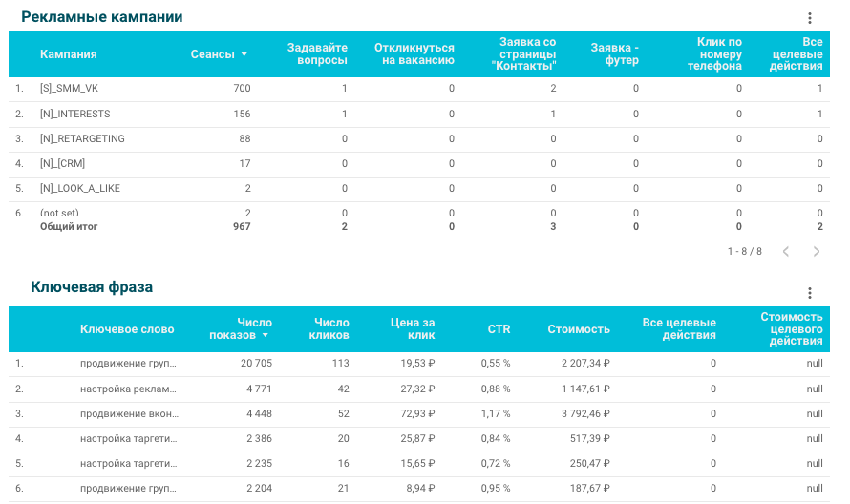The height and width of the screenshot is (504, 850).
Task: Select the [N]_RETARGETING campaign row
Action: point(419,139)
